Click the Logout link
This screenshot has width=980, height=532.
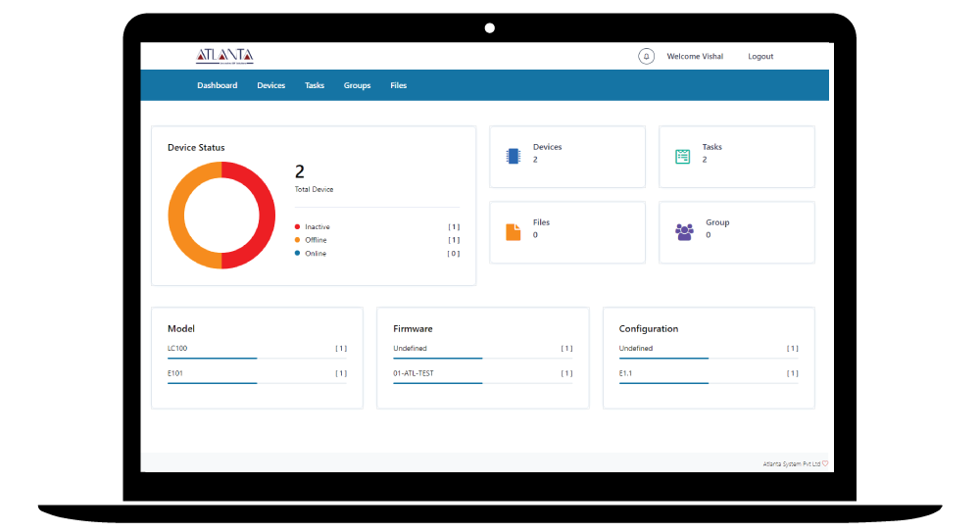click(760, 57)
